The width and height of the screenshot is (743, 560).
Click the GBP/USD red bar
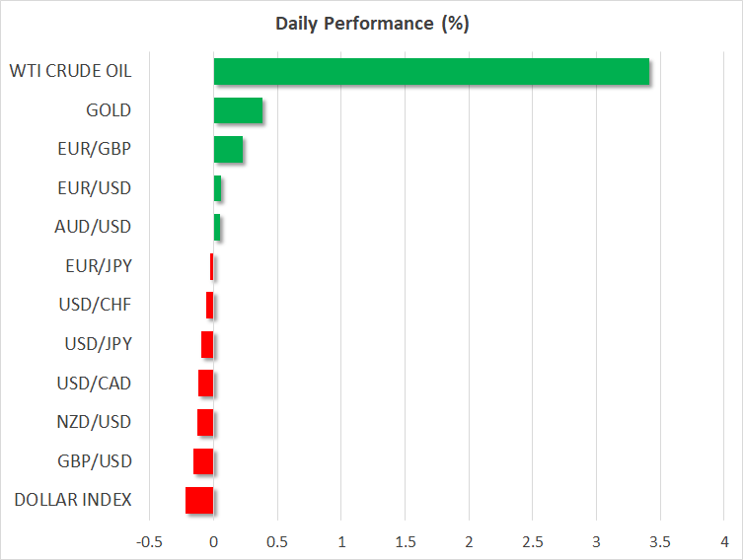tap(203, 461)
